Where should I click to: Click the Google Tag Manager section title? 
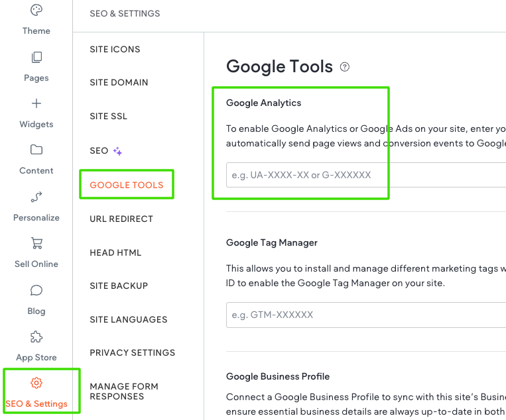point(272,242)
